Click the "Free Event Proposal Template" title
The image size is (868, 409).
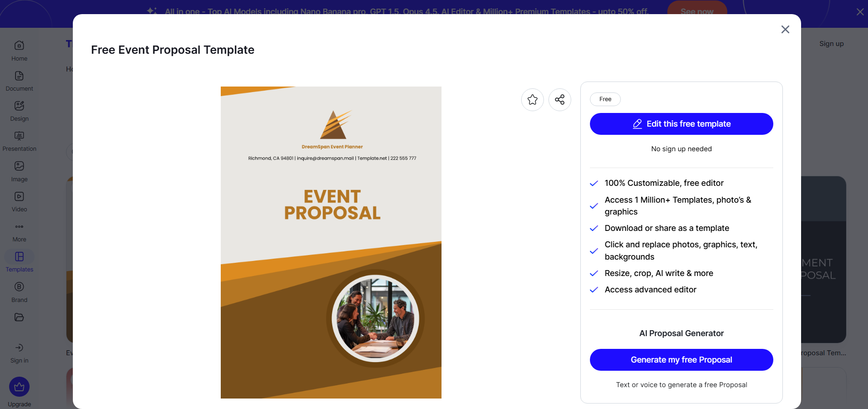pyautogui.click(x=173, y=50)
